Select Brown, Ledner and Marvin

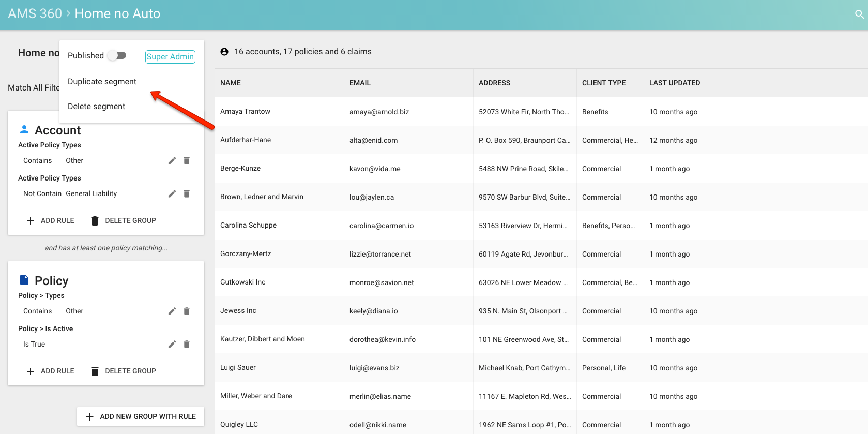[x=262, y=197]
